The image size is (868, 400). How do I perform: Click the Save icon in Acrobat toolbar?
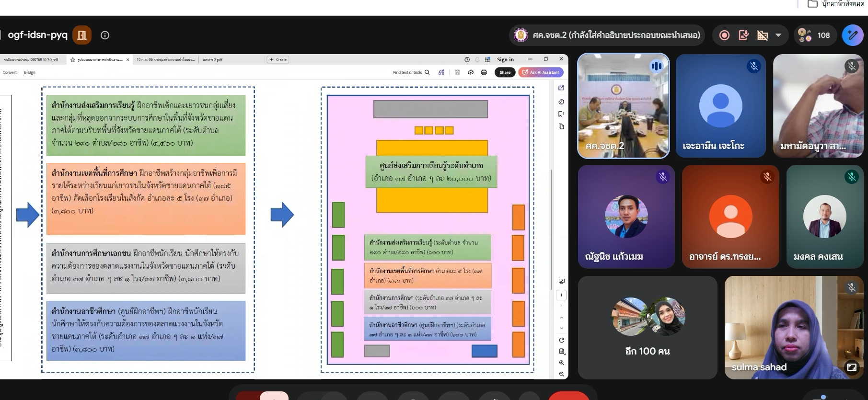click(457, 72)
